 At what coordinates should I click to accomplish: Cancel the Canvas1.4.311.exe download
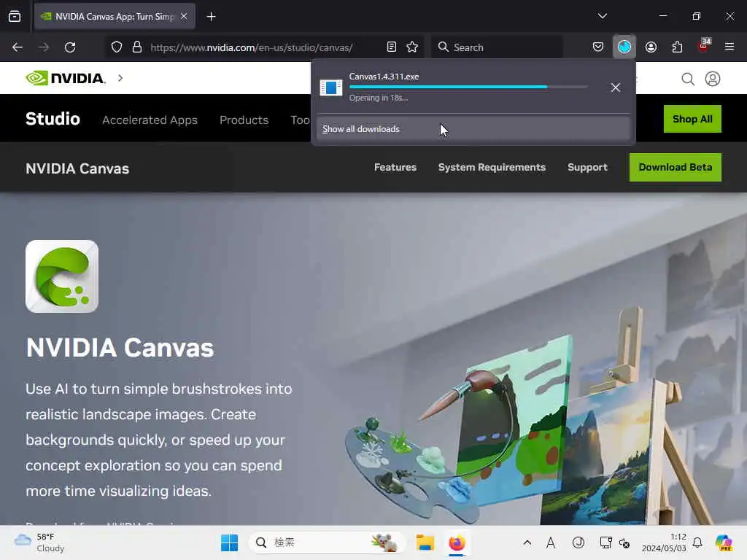[615, 87]
